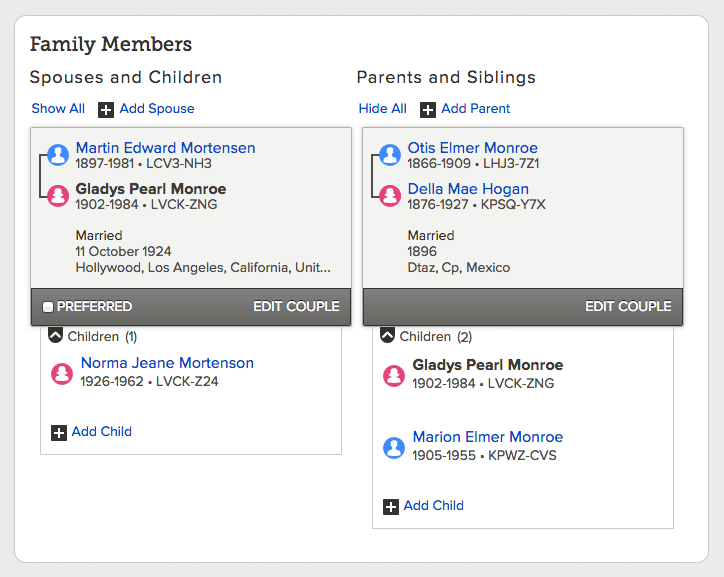The height and width of the screenshot is (577, 724).
Task: Collapse Children (2) under Monroe couple
Action: [387, 336]
